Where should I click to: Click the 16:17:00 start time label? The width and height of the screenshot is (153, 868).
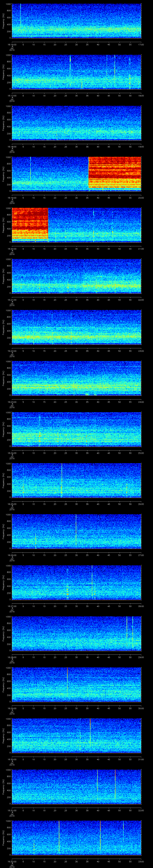12,96
